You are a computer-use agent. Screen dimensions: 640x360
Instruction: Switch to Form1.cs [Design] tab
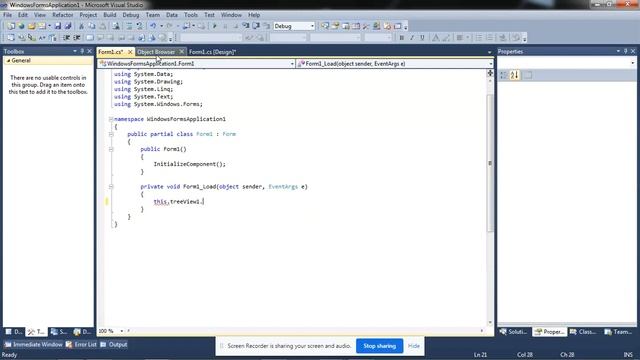point(212,52)
